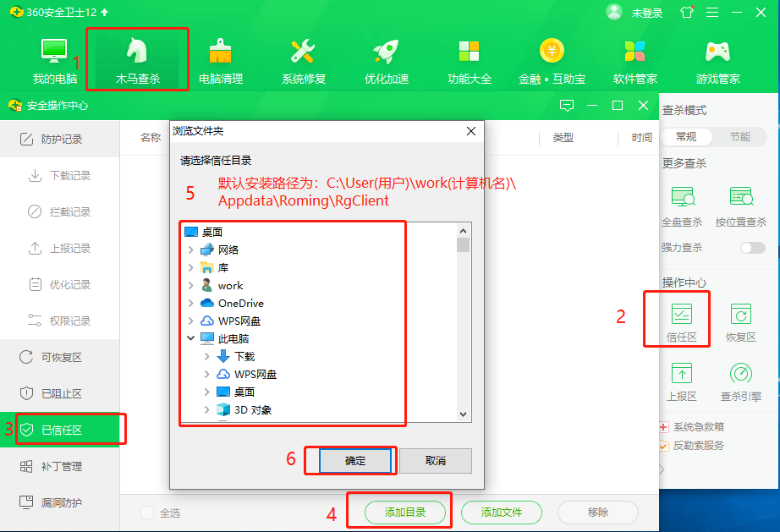
Task: Open the 电脑清理 cleanup module
Action: pos(220,60)
